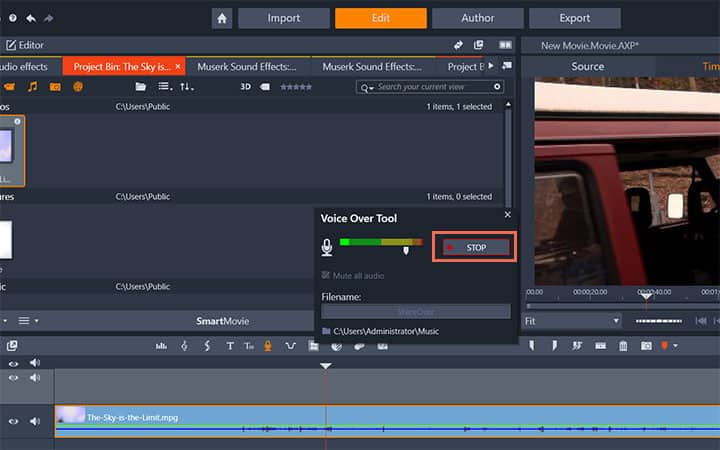Viewport: 720px width, 450px height.
Task: Close the Voice Over Tool panel
Action: pos(507,214)
